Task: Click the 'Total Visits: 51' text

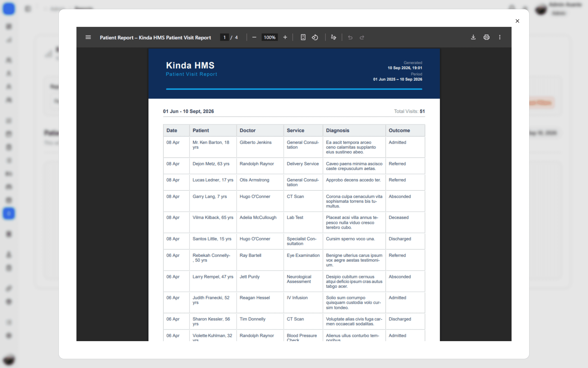Action: [409, 111]
